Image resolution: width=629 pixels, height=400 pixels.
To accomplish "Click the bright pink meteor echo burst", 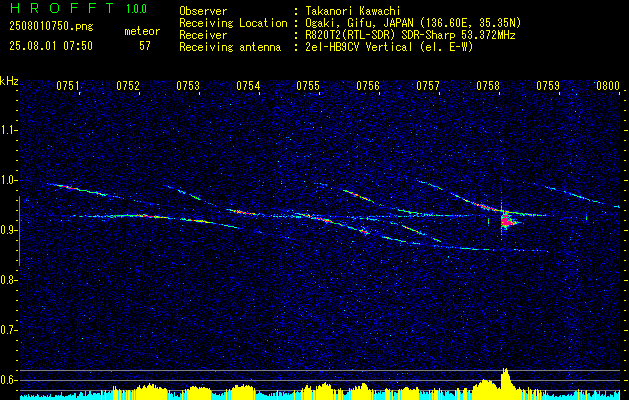I will pos(506,220).
